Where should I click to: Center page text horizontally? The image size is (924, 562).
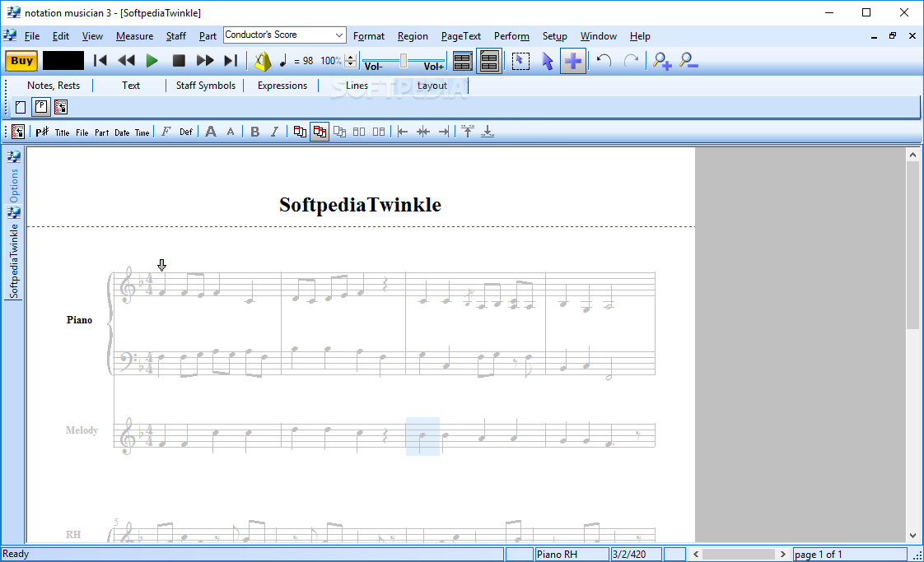point(423,132)
